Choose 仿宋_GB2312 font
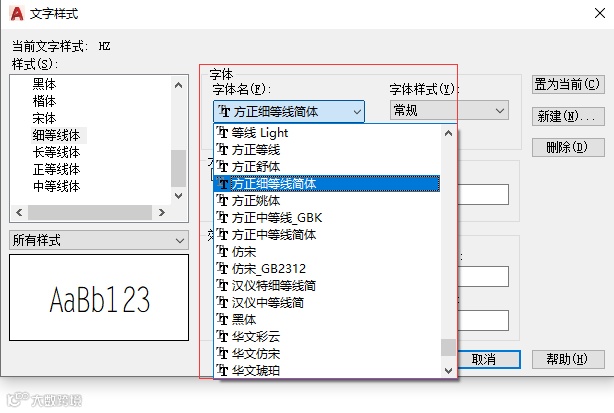Image resolution: width=614 pixels, height=413 pixels. (x=327, y=269)
